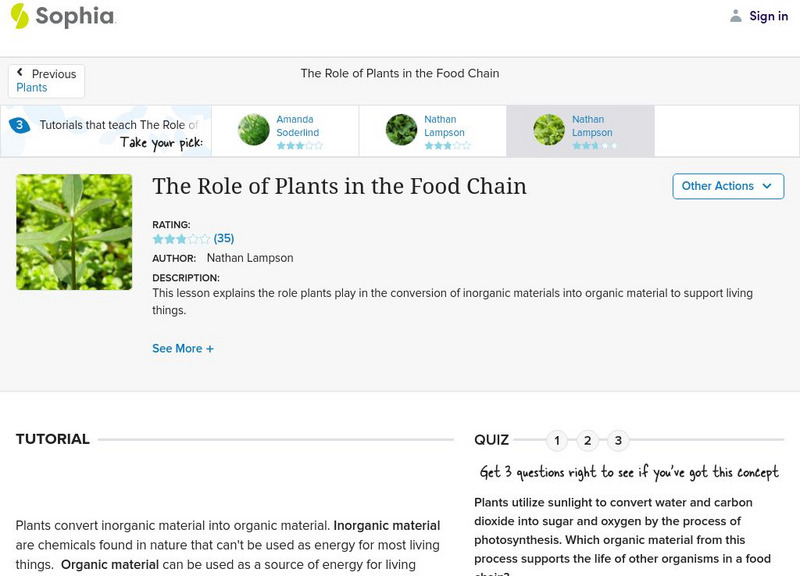Click the tutorials count bubble icon showing 3
The image size is (800, 576).
pyautogui.click(x=19, y=126)
